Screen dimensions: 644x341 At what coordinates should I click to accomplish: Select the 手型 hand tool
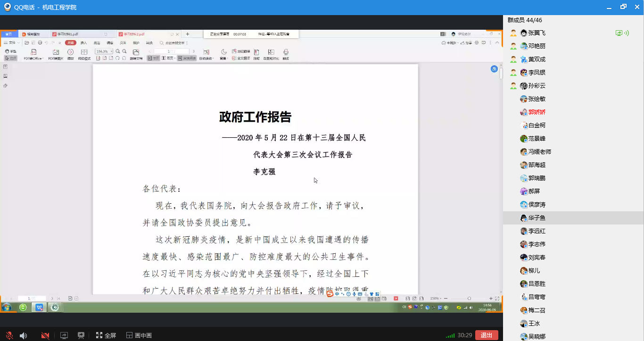pyautogui.click(x=10, y=51)
